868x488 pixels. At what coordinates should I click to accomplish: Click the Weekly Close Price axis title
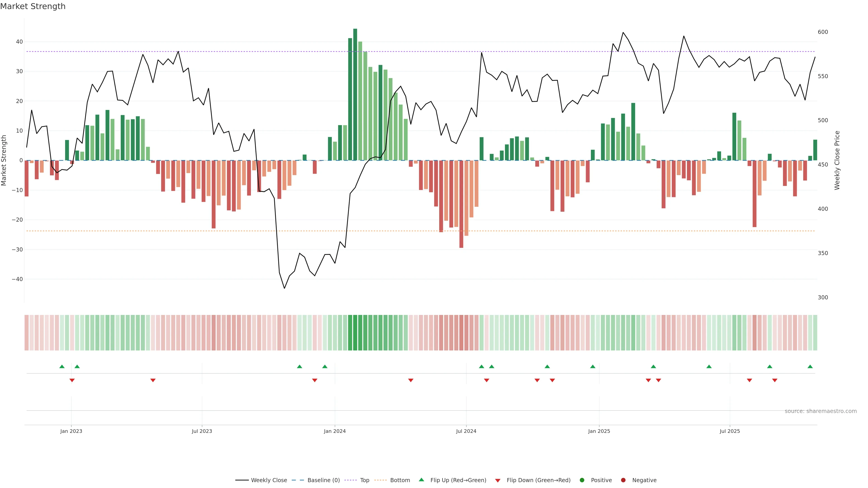[837, 160]
